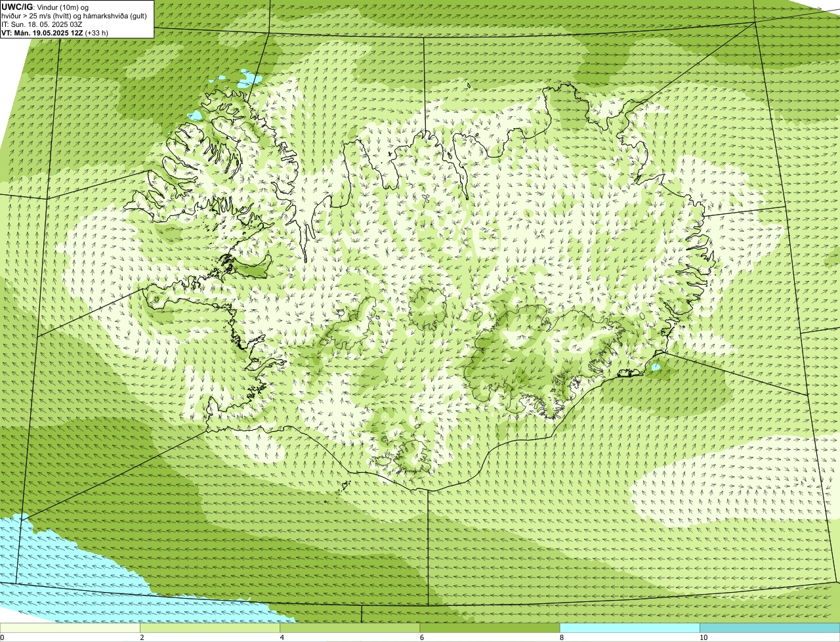Click the dark green 6–8 legend swatch
This screenshot has height=642, width=840.
point(490,628)
